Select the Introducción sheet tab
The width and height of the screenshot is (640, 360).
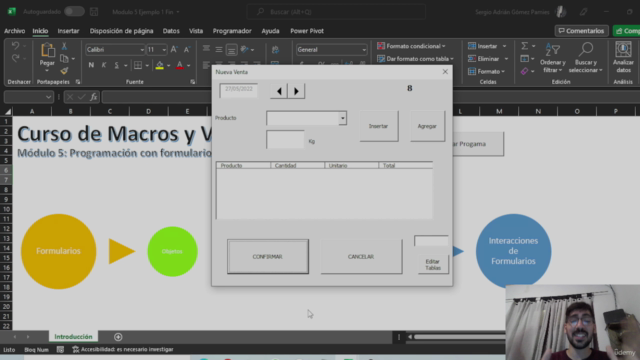pos(73,337)
